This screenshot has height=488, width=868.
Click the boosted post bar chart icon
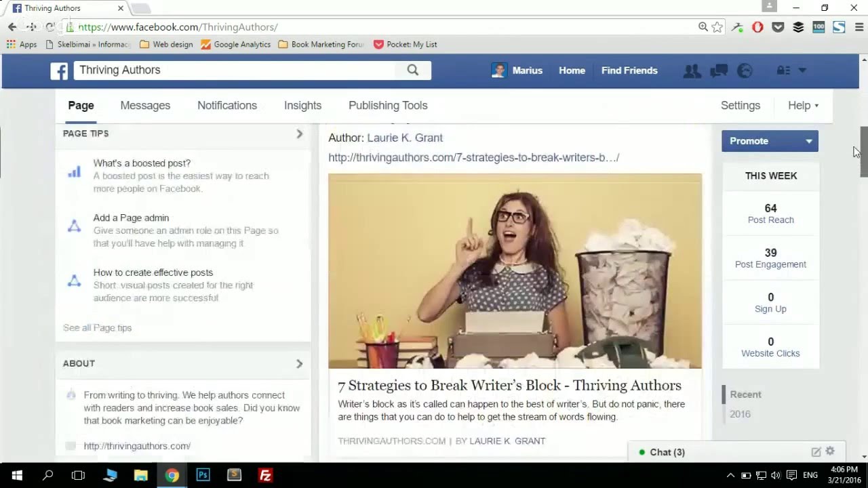click(x=74, y=172)
